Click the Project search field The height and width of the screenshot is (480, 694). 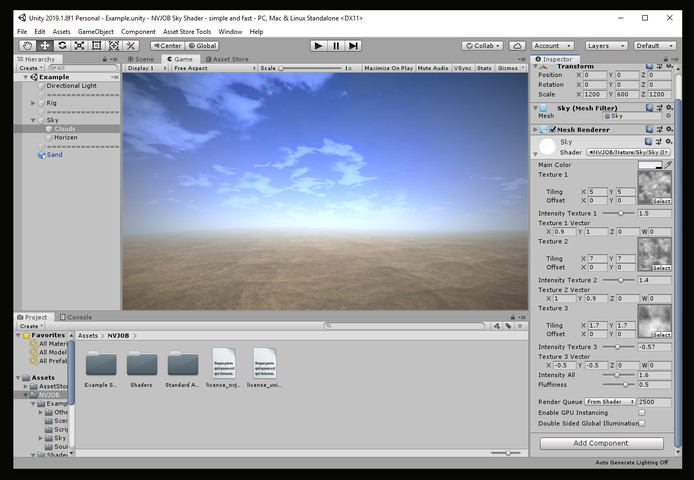coord(405,326)
